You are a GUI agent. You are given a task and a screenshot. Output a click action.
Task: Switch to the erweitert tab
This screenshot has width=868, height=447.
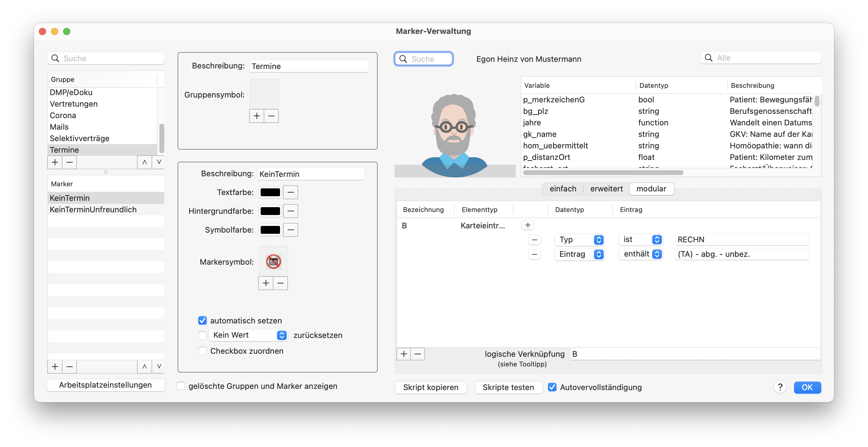[x=606, y=189]
